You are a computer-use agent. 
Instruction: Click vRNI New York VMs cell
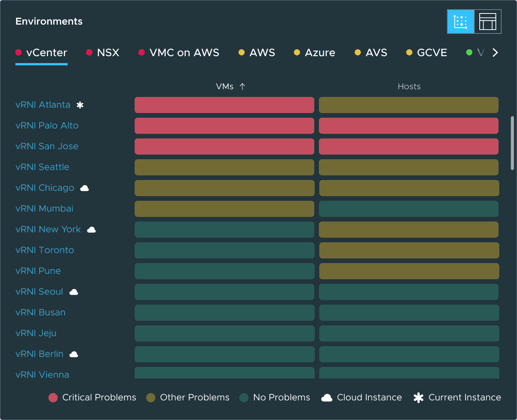[224, 230]
